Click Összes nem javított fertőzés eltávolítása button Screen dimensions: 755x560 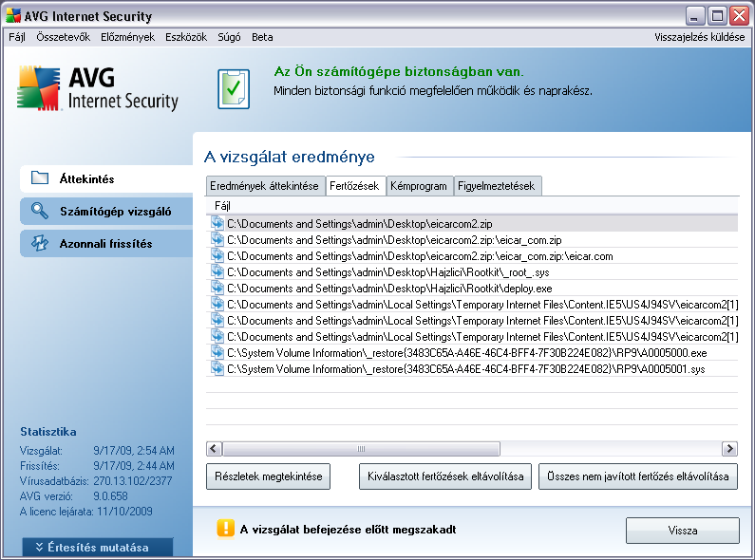click(638, 476)
